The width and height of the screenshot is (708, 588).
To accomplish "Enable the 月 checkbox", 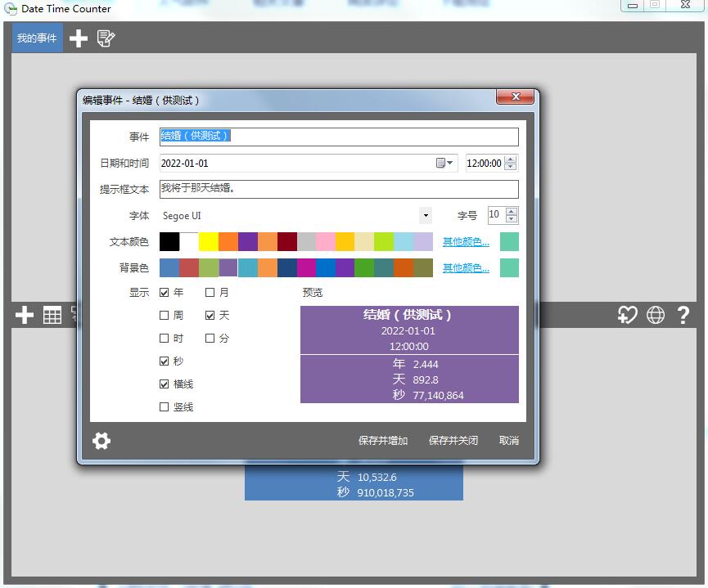I will (x=210, y=293).
